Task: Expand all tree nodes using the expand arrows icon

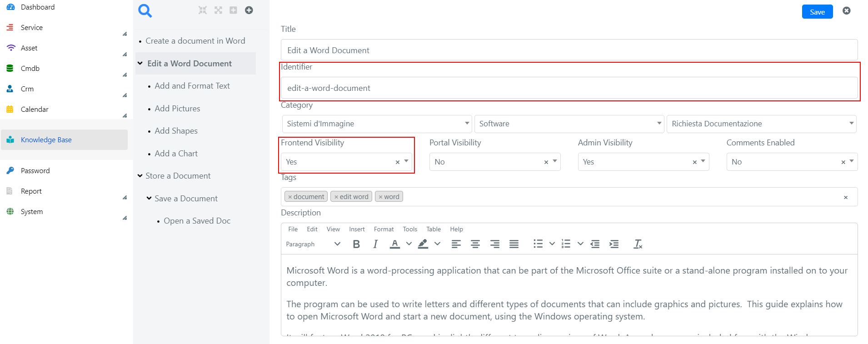Action: coord(218,10)
